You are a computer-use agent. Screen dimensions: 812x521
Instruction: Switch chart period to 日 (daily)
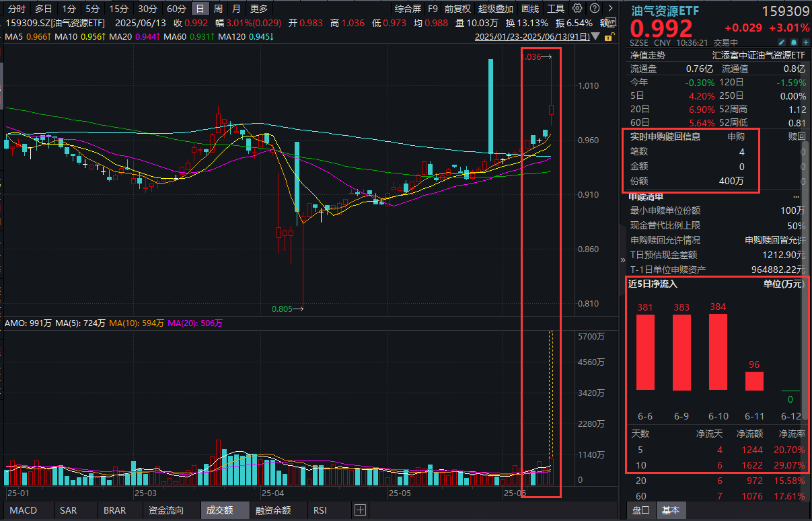point(200,9)
